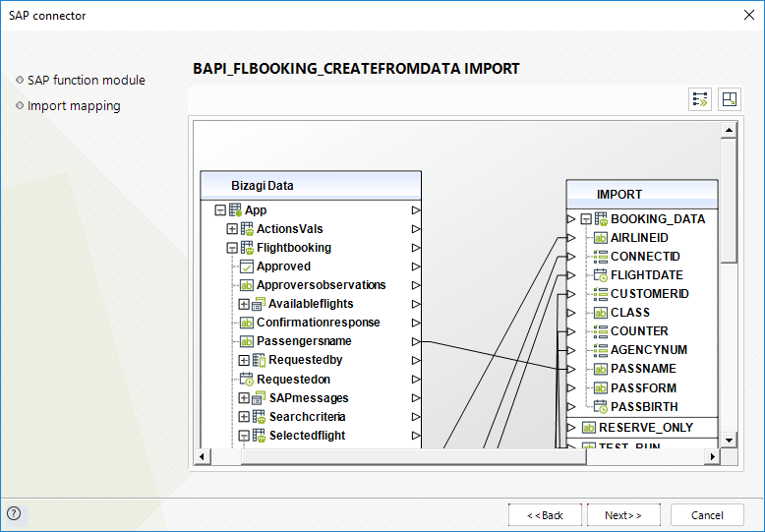Expand the SAPmessages node
This screenshot has width=765, height=532.
(244, 398)
